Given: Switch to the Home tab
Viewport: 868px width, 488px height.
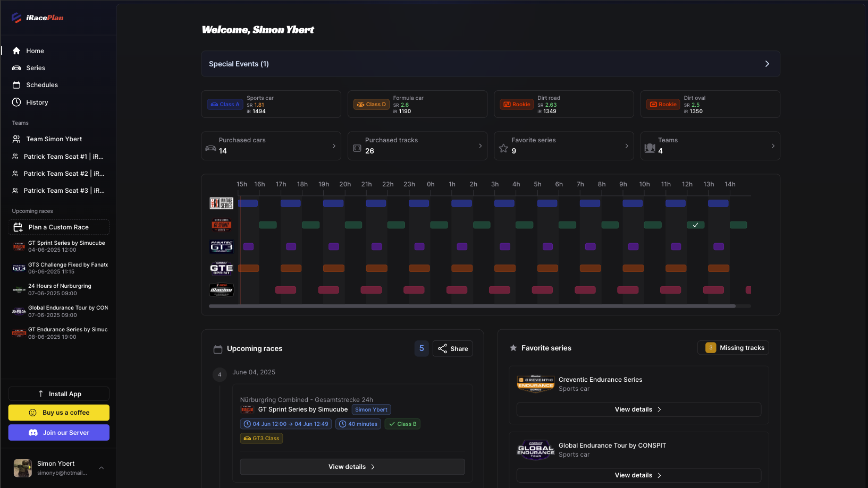Looking at the screenshot, I should pos(35,50).
